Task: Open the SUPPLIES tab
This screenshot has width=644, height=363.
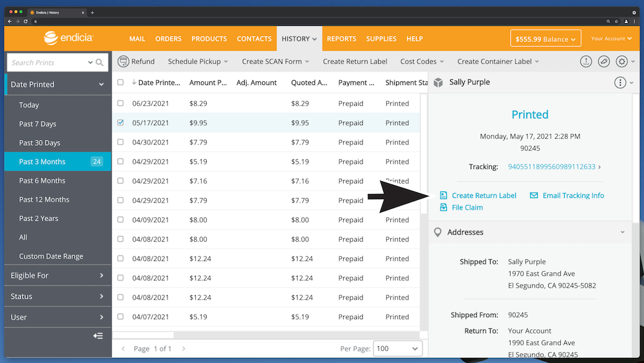Action: click(381, 39)
